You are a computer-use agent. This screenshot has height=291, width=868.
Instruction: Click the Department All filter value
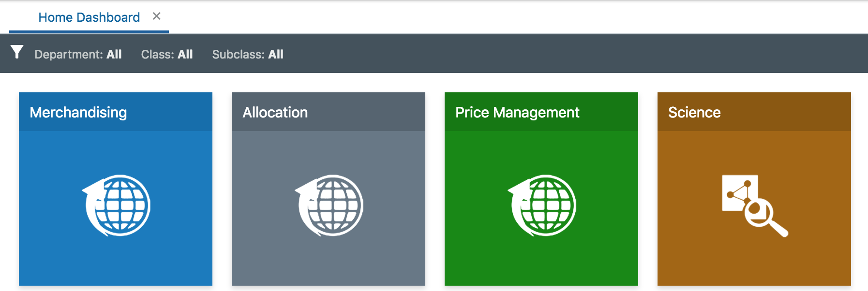114,54
